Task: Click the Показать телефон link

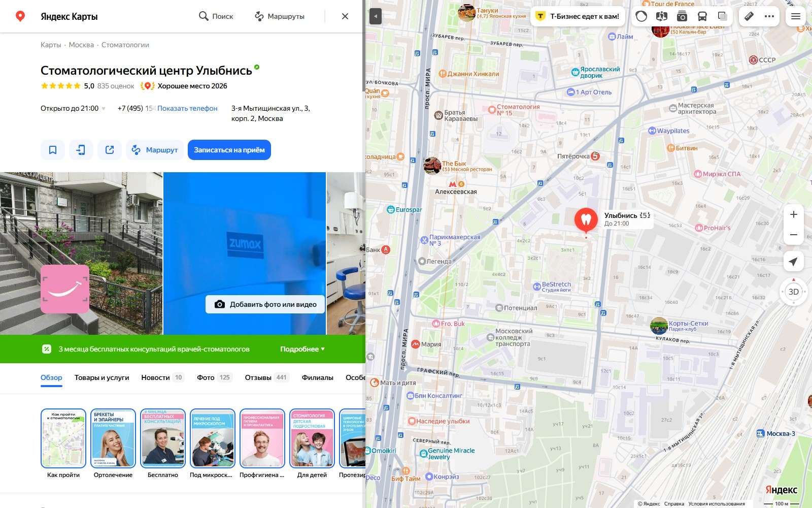Action: (x=187, y=108)
